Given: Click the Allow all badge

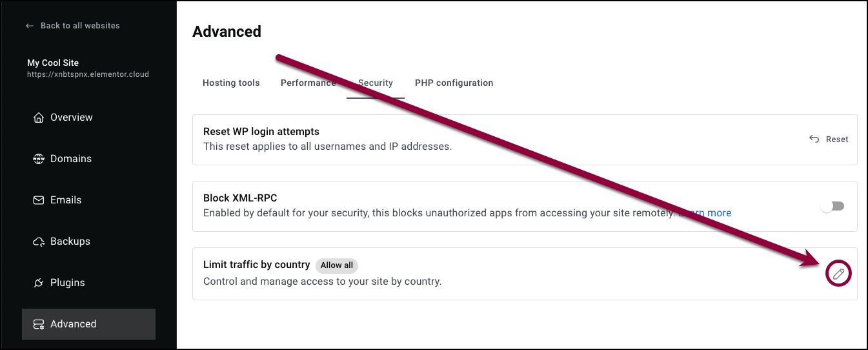Looking at the screenshot, I should (x=337, y=265).
